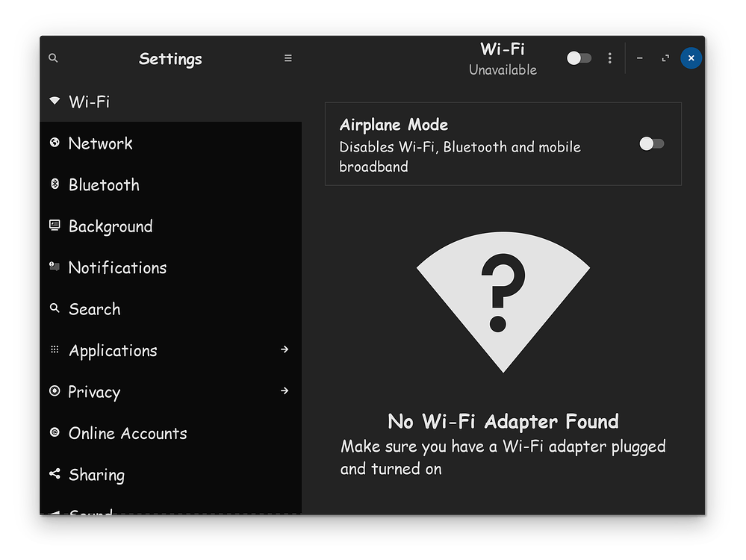Select the Sharing share icon
Image resolution: width=746 pixels, height=560 pixels.
click(54, 473)
